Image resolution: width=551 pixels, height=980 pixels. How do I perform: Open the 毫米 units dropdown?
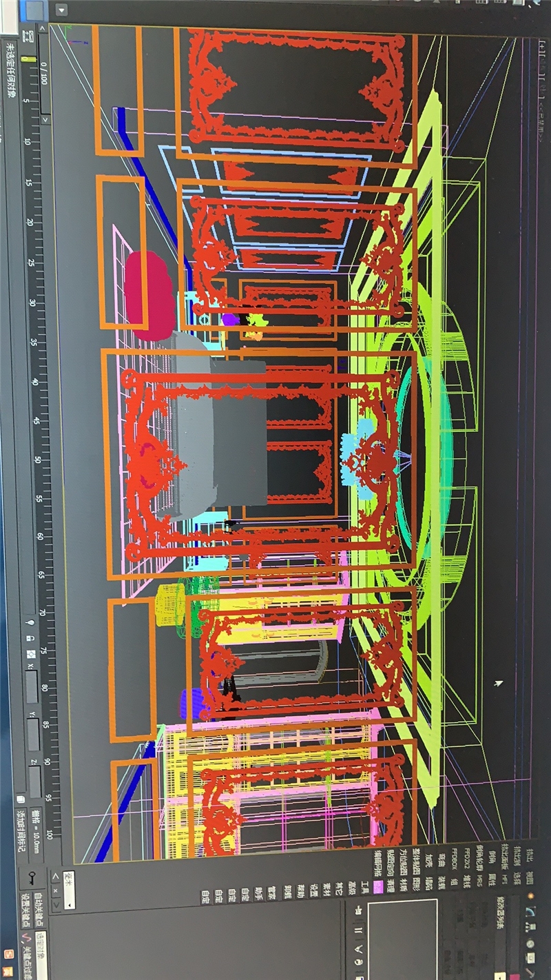click(x=69, y=889)
